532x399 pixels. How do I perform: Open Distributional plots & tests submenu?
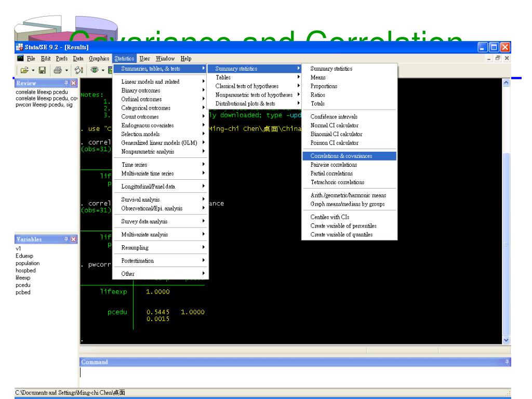pyautogui.click(x=254, y=103)
